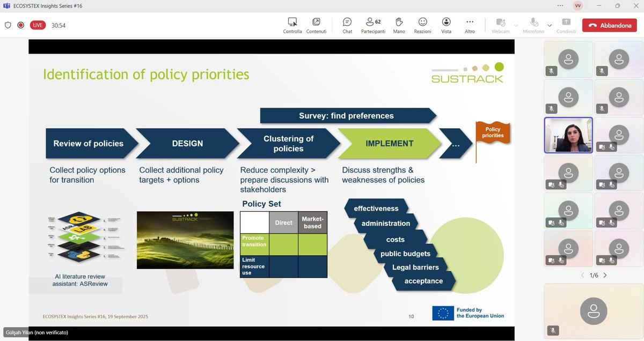
Task: Click the acceptance tag on the slide
Action: (424, 281)
